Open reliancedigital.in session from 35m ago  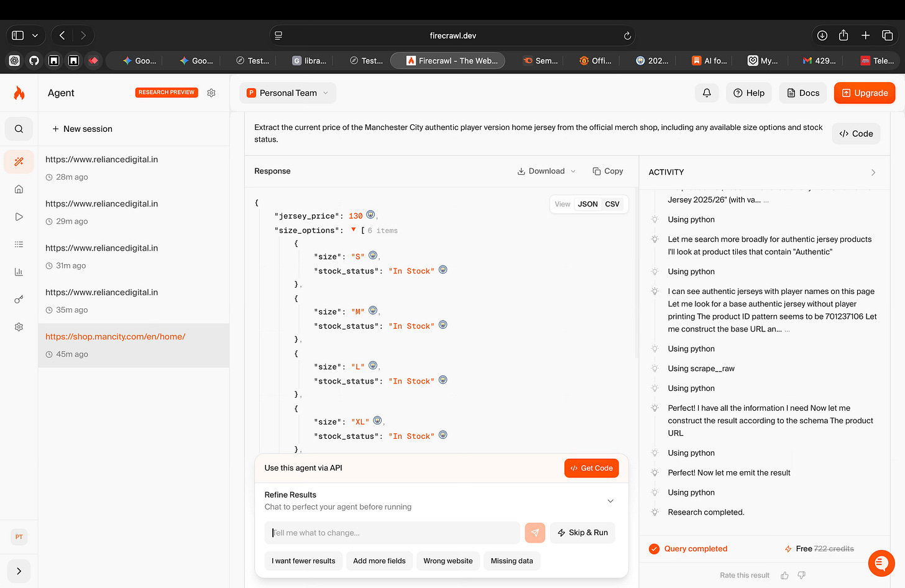coord(134,301)
